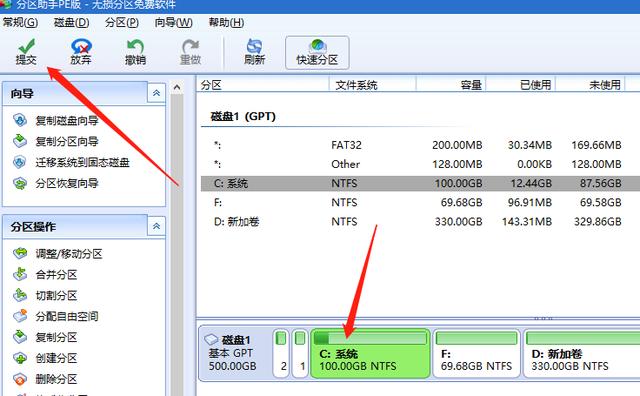Choose 分配自由空间 operation
This screenshot has width=640, height=396.
click(67, 316)
